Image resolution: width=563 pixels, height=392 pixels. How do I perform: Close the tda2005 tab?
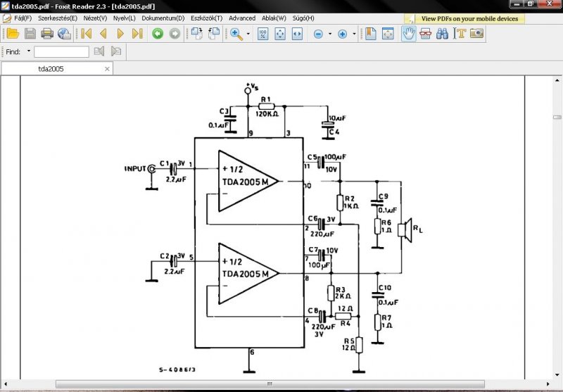click(107, 69)
